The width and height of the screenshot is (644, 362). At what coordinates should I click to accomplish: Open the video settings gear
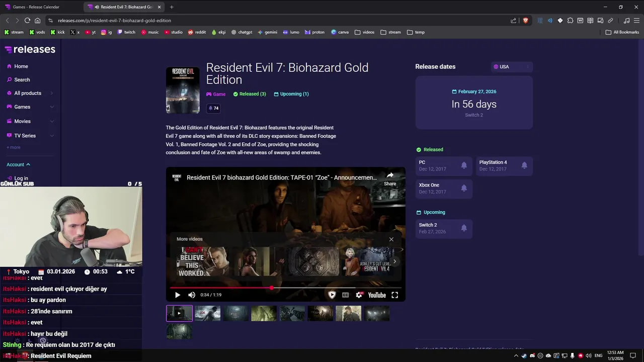(359, 295)
